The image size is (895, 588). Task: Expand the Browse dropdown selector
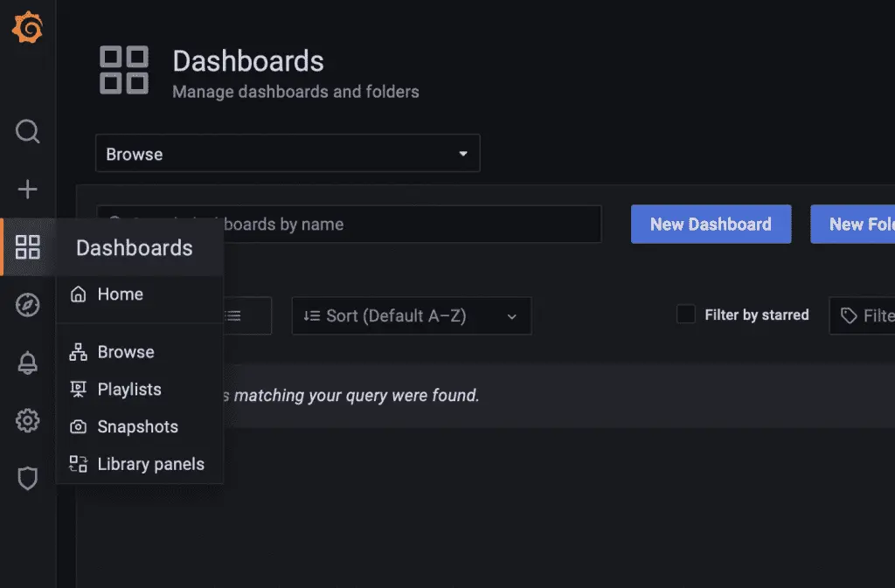pyautogui.click(x=288, y=154)
